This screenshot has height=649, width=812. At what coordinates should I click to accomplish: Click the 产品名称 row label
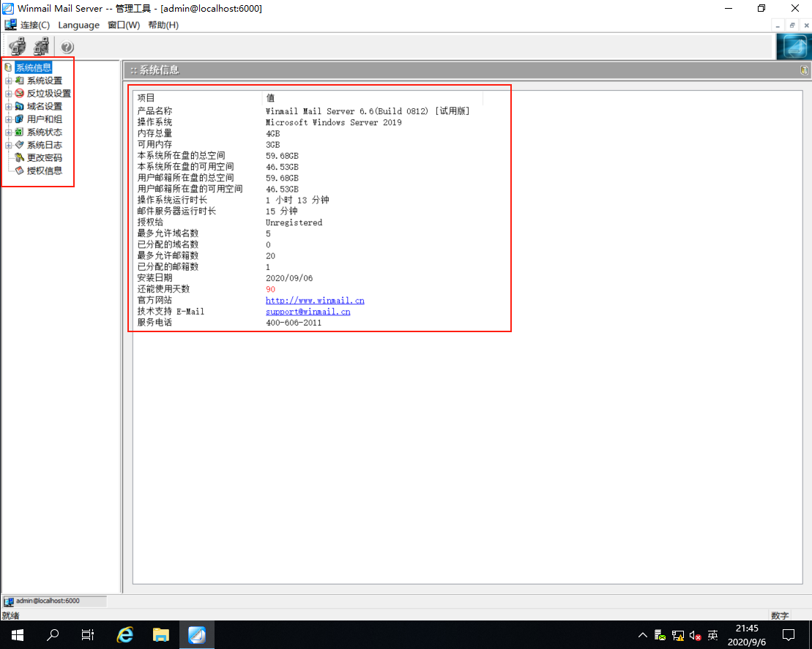tap(154, 111)
